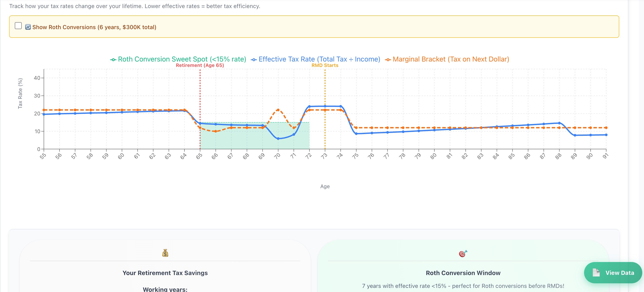This screenshot has width=644, height=292.
Task: Click the effective rate data point at age 72
Action: tap(309, 106)
